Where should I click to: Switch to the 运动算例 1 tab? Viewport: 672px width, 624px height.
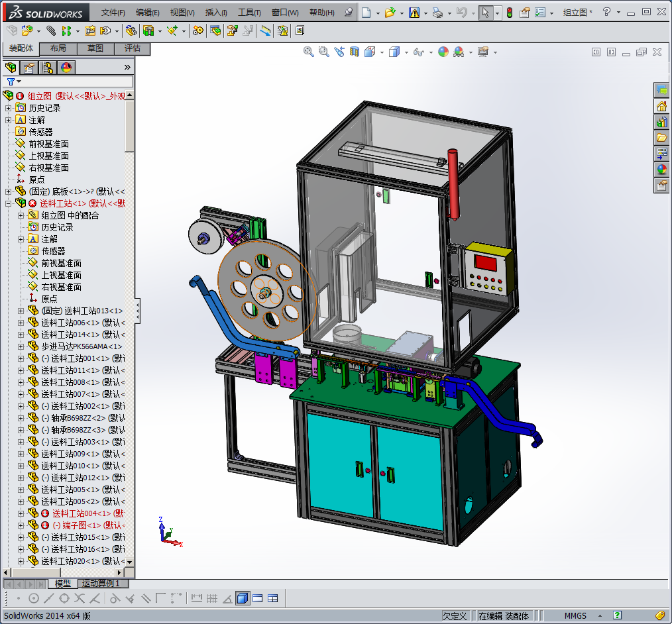(103, 584)
